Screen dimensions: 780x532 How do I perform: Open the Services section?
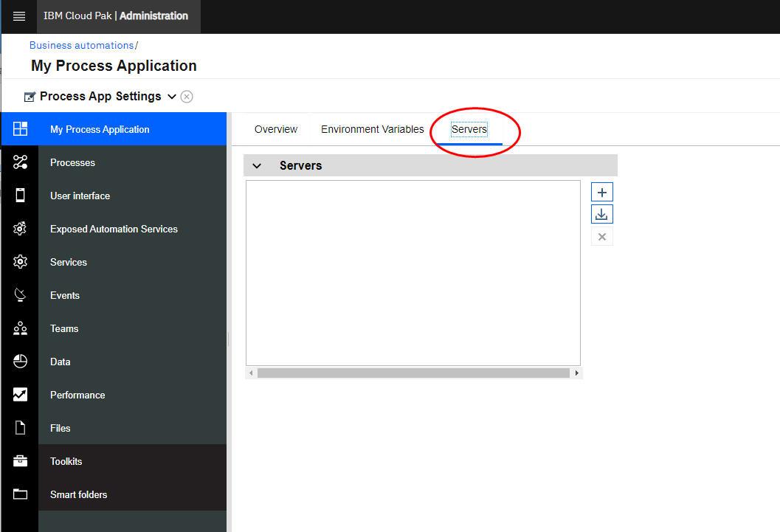[68, 262]
